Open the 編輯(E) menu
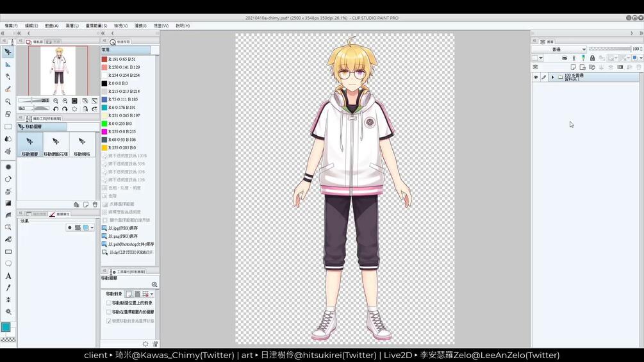644x362 pixels. click(x=31, y=26)
